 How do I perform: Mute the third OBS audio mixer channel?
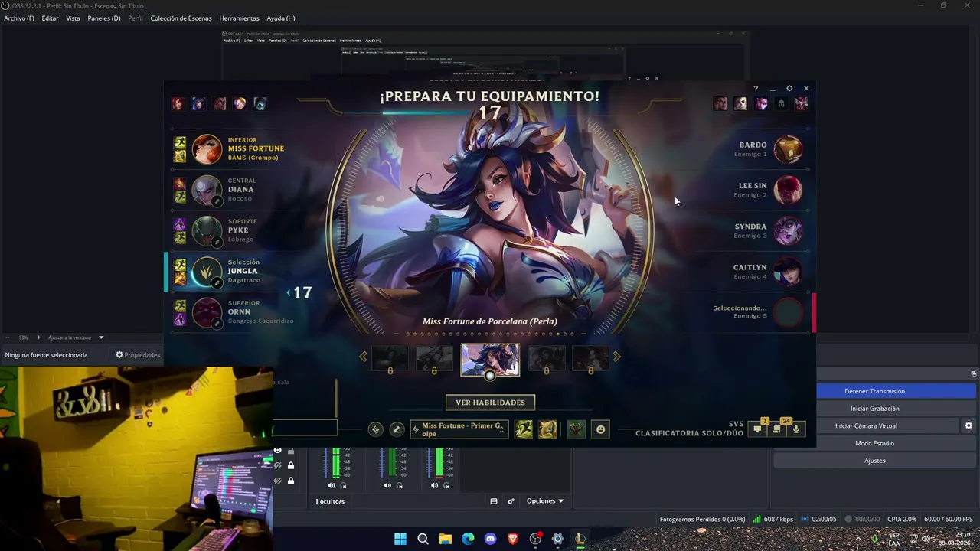pyautogui.click(x=434, y=485)
